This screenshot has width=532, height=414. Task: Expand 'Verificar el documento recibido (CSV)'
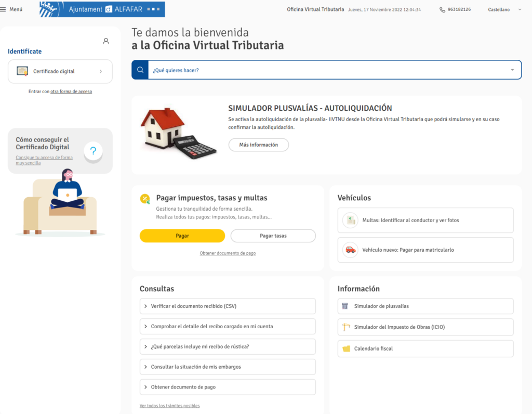[228, 306]
